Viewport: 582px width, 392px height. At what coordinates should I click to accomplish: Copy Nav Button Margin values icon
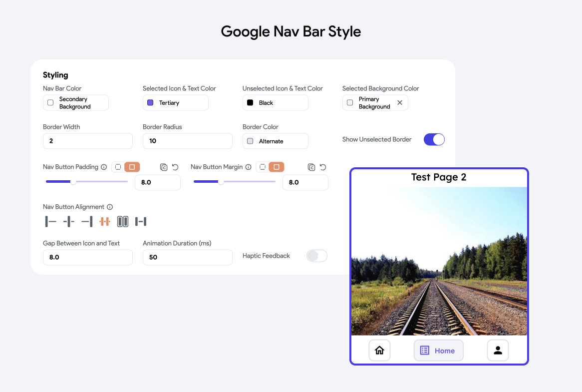311,167
